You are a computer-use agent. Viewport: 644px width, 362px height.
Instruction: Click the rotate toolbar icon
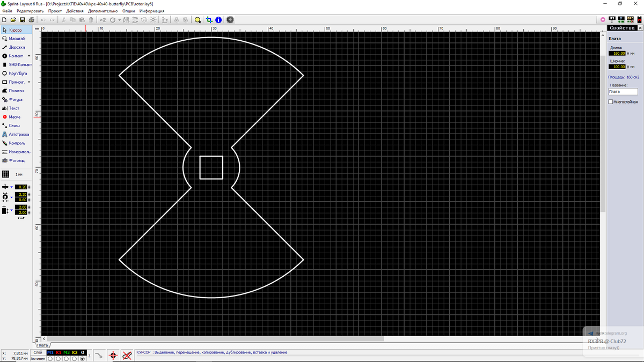click(x=113, y=20)
